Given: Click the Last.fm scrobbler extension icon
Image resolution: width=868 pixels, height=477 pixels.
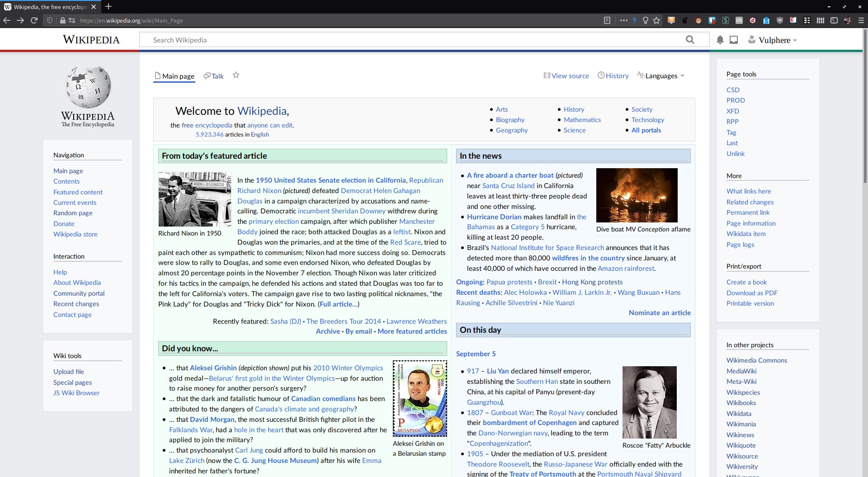Looking at the screenshot, I should click(739, 20).
